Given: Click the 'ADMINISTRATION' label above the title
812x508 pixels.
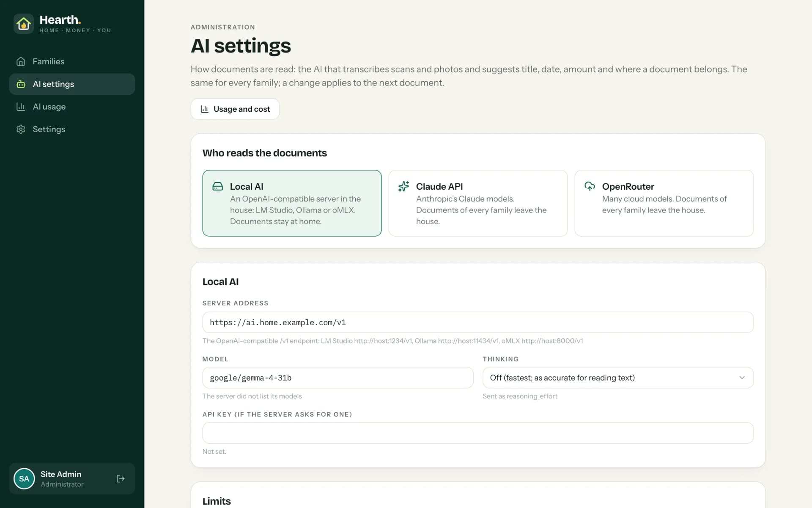Looking at the screenshot, I should click(223, 27).
